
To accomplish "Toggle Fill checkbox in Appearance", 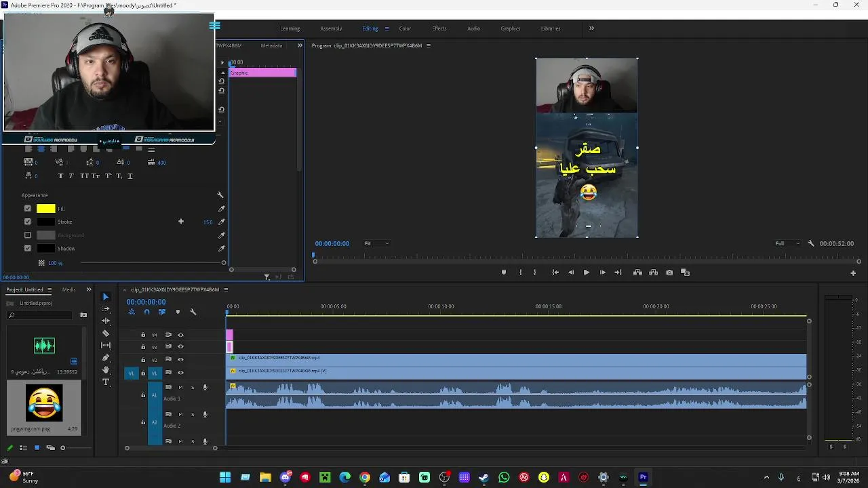I will (x=28, y=209).
